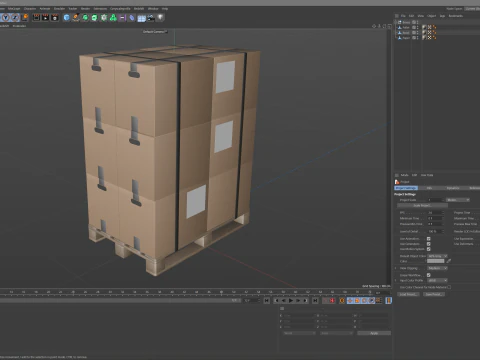This screenshot has height=360, width=480.
Task: Enable Use Color Channel for Node Material
Action: pos(449,287)
